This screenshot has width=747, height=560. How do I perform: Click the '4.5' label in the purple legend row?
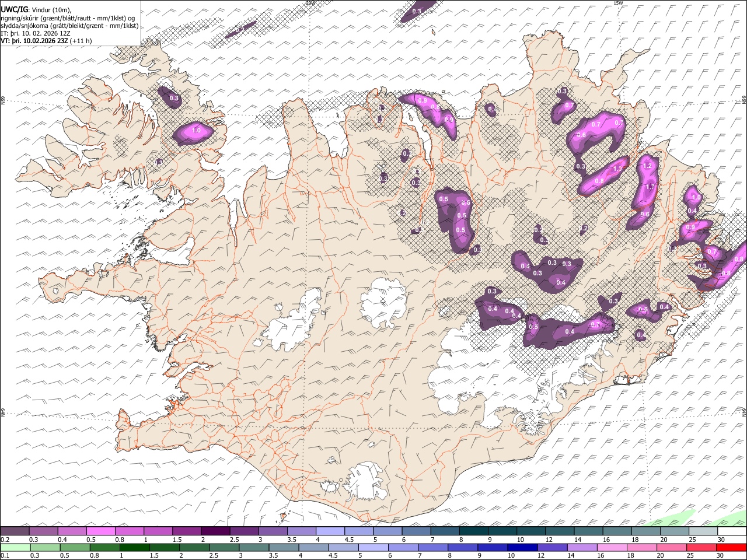click(350, 540)
